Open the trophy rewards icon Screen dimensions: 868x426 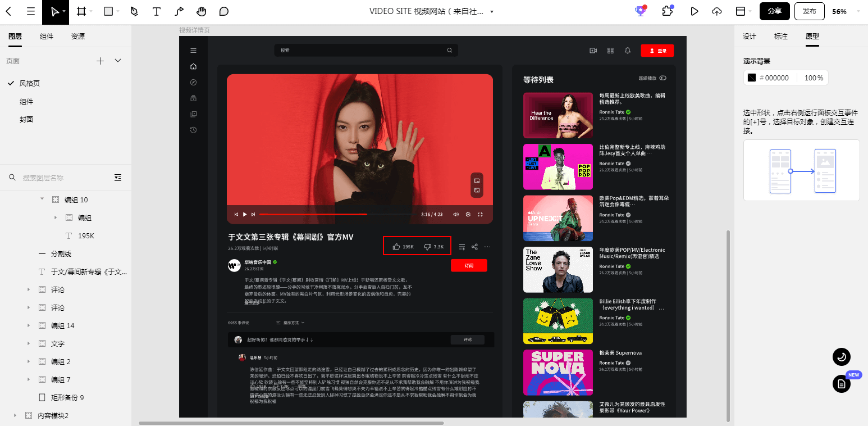click(x=641, y=11)
